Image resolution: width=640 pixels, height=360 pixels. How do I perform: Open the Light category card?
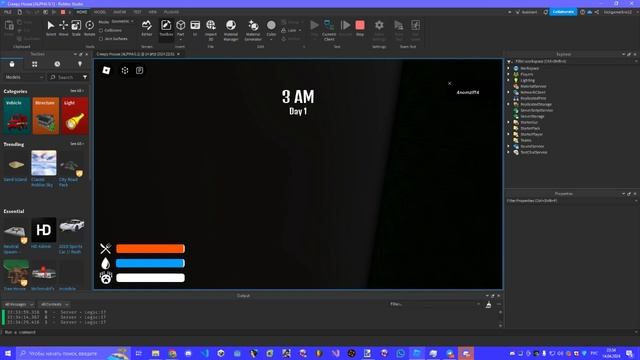click(x=75, y=116)
